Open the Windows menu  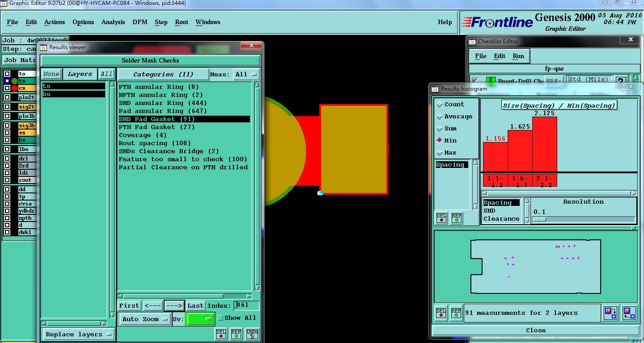coord(208,22)
